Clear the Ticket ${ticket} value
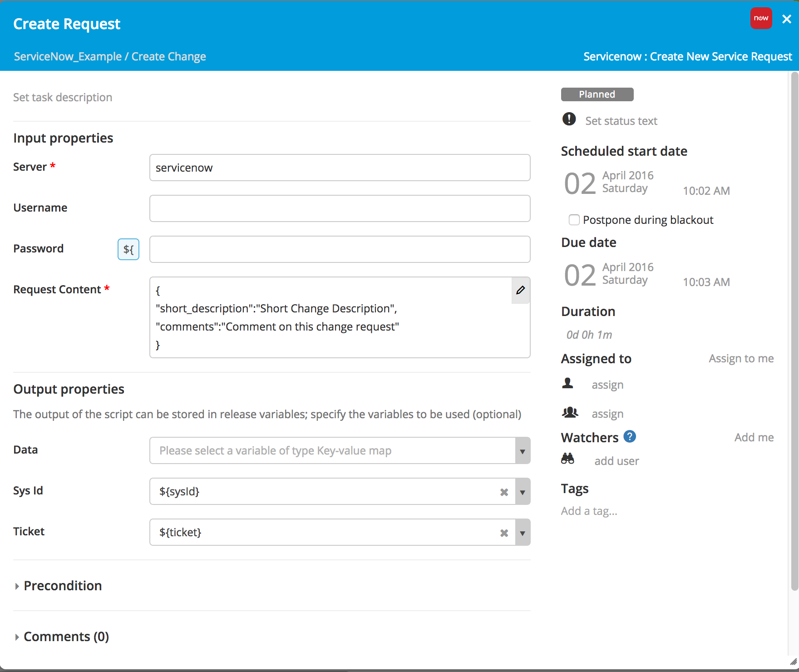The image size is (799, 672). point(504,533)
